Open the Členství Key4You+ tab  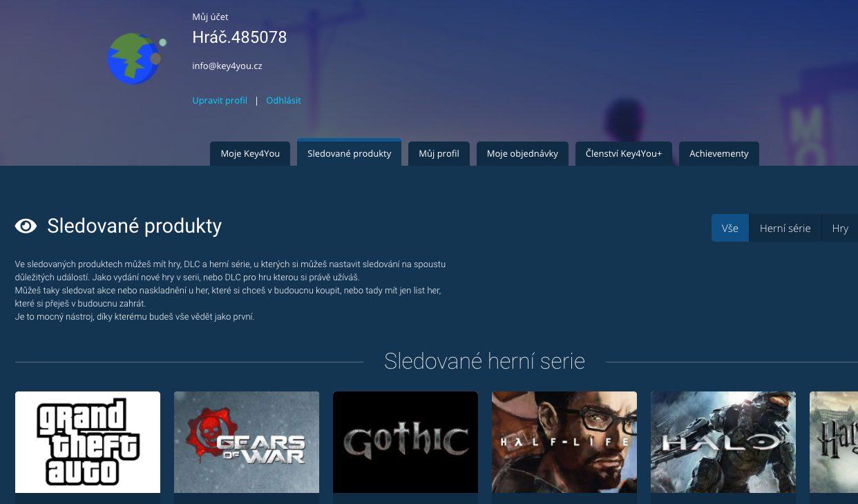pyautogui.click(x=624, y=153)
